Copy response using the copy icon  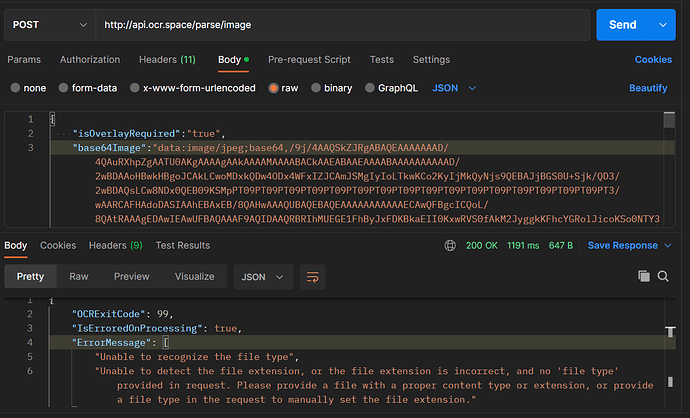coord(644,276)
